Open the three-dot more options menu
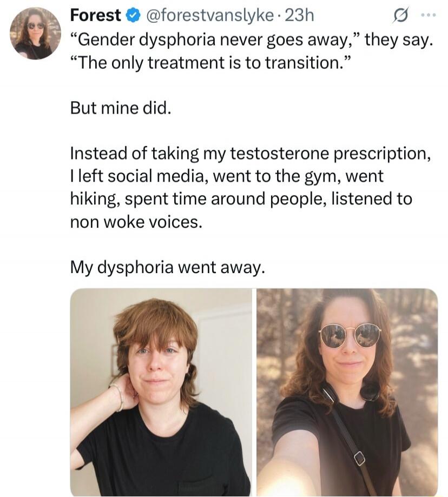 click(429, 15)
